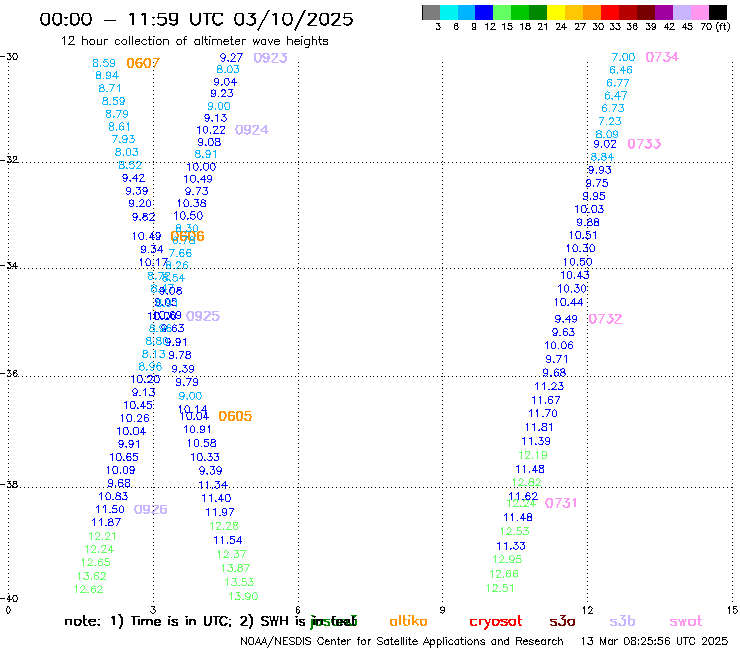Click the subtitle about altimeter wave heights

coord(194,41)
